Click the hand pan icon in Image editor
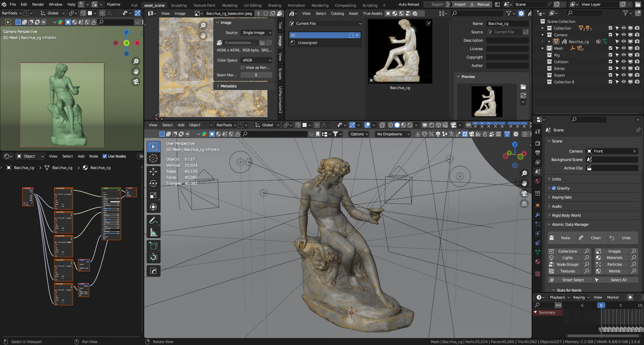This screenshot has width=644, height=345. click(203, 35)
